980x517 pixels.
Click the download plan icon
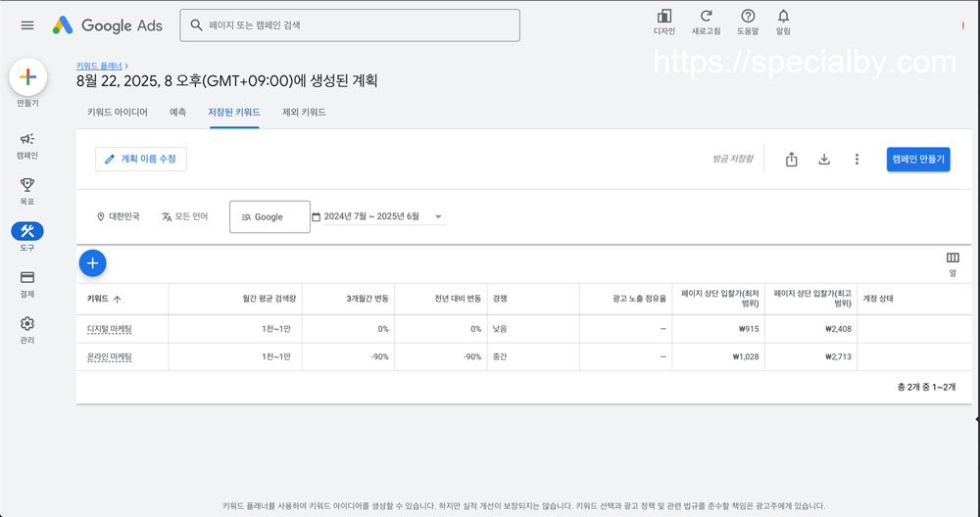pos(824,160)
